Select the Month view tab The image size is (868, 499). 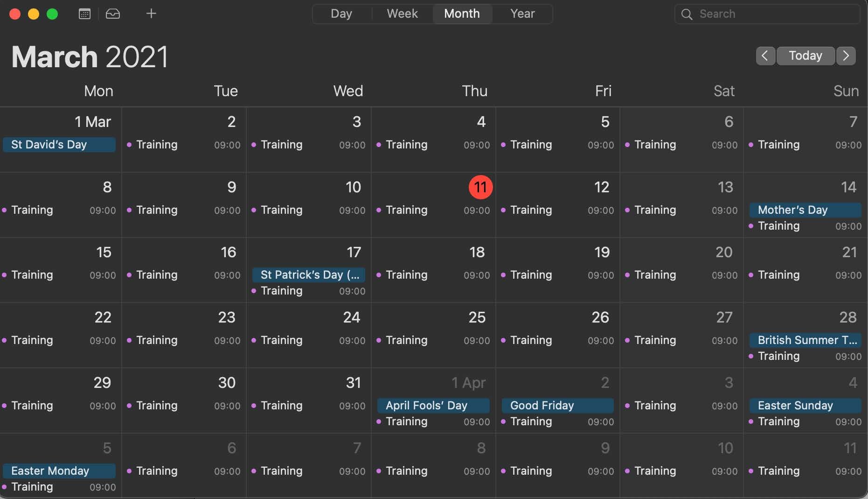[462, 14]
